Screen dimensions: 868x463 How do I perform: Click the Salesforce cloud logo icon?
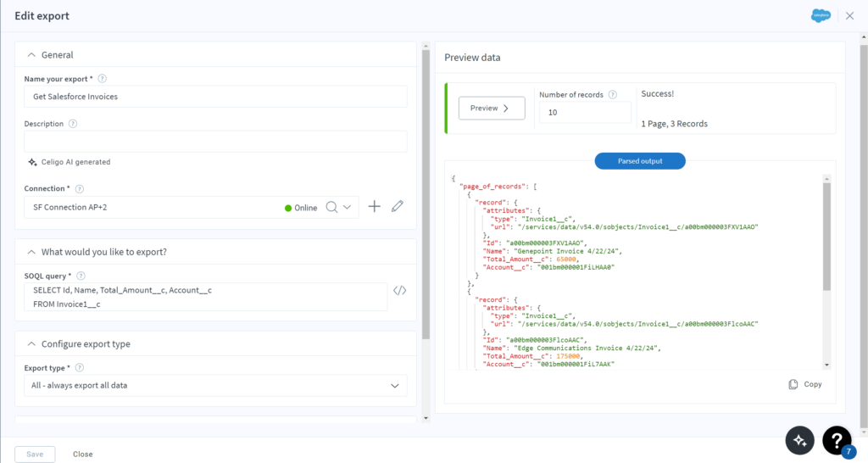821,15
